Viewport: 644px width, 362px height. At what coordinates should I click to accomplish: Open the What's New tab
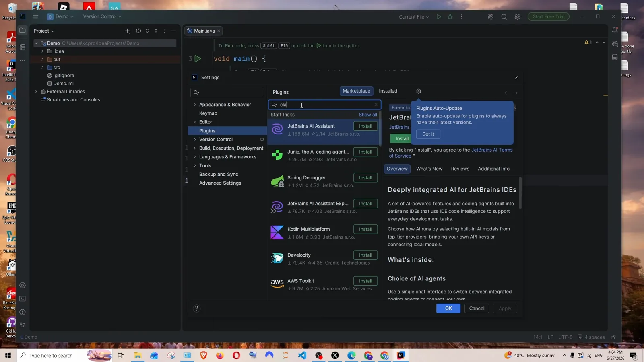click(429, 169)
